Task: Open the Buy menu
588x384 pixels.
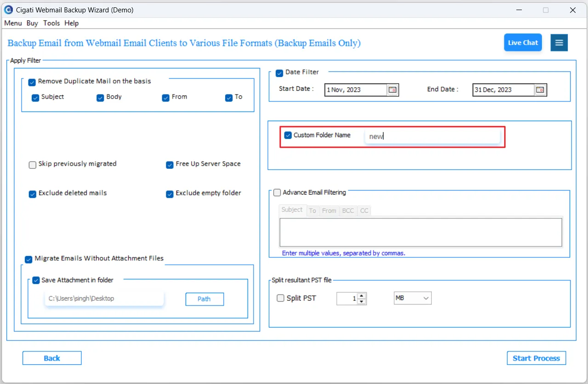Action: click(32, 23)
